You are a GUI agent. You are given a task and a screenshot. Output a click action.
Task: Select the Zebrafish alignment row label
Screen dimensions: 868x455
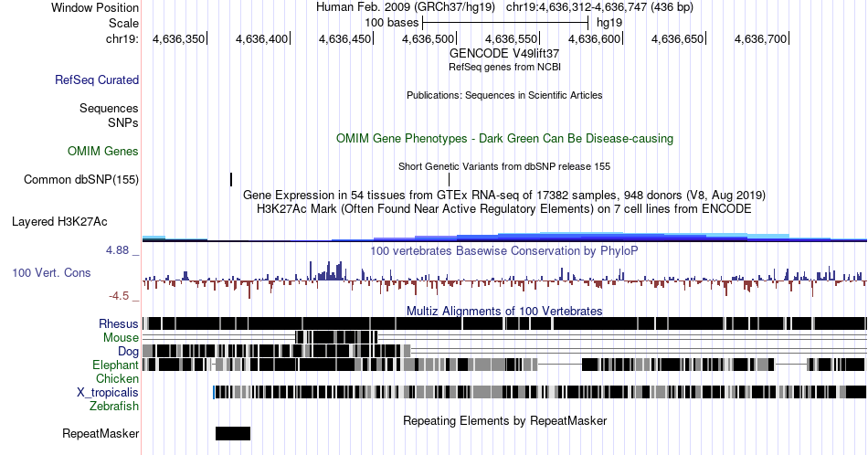114,406
